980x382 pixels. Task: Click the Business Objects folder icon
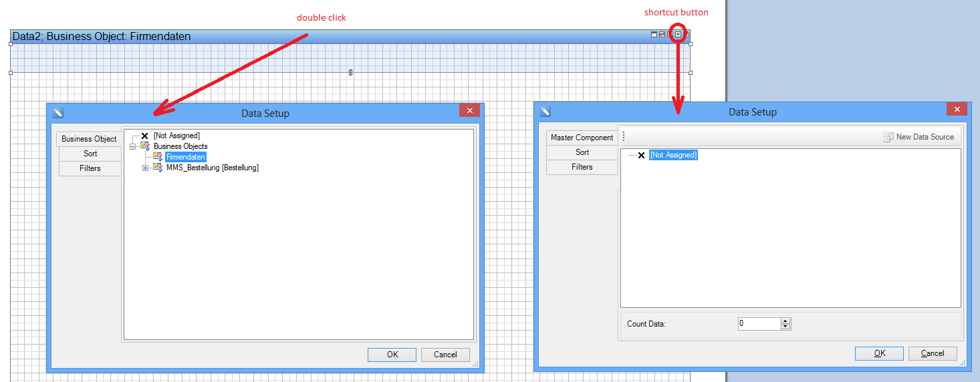coord(145,146)
